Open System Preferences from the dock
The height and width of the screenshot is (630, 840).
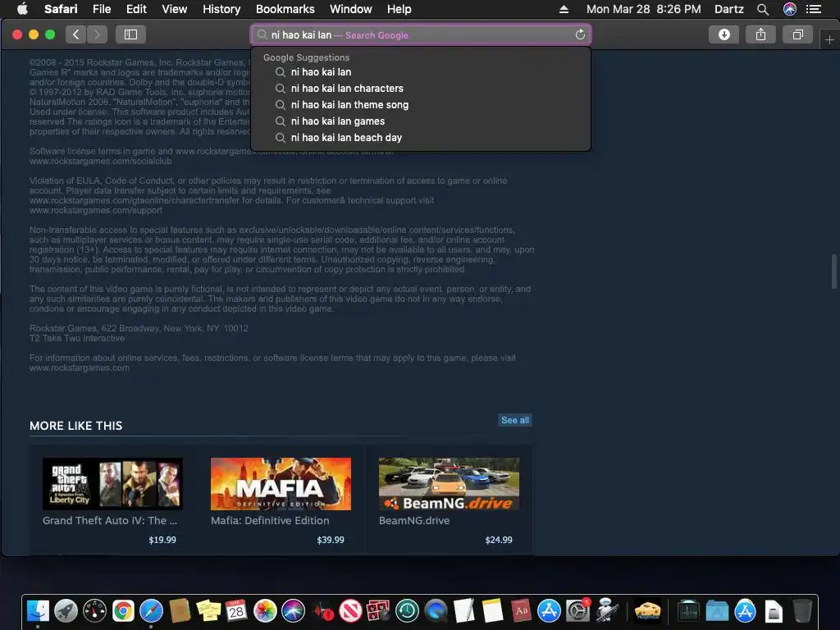pyautogui.click(x=577, y=610)
